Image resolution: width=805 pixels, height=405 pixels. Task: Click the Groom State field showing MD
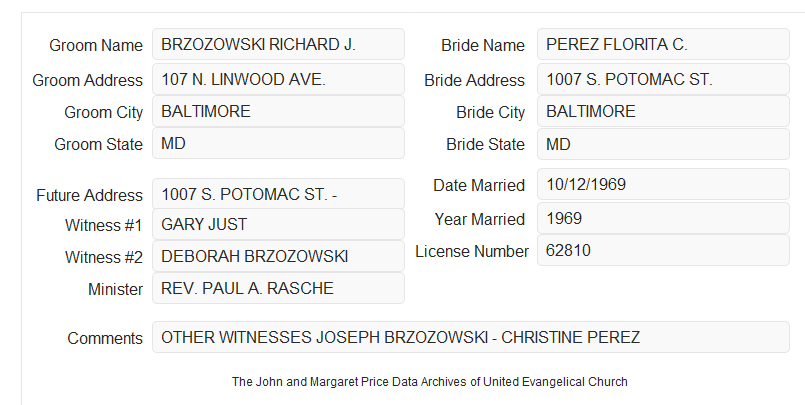pos(278,143)
